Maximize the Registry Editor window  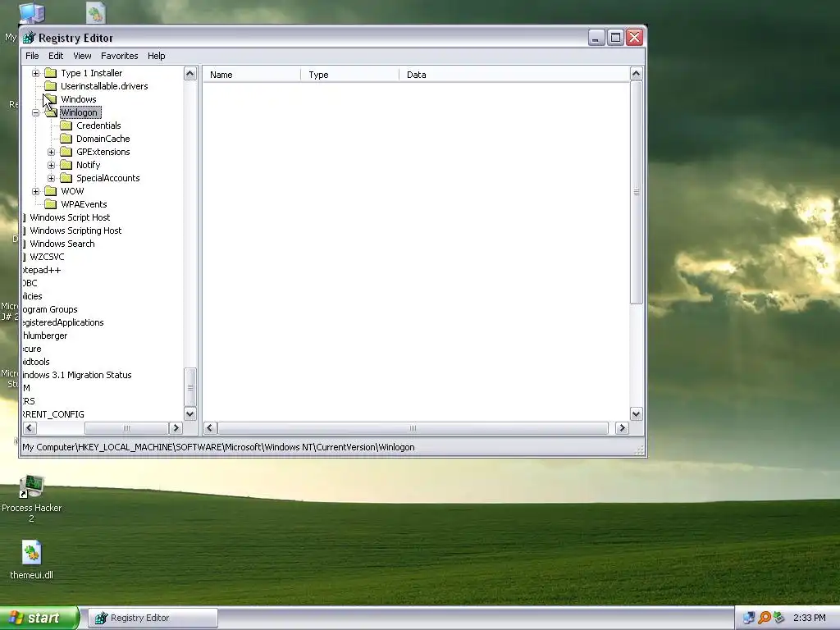(615, 38)
